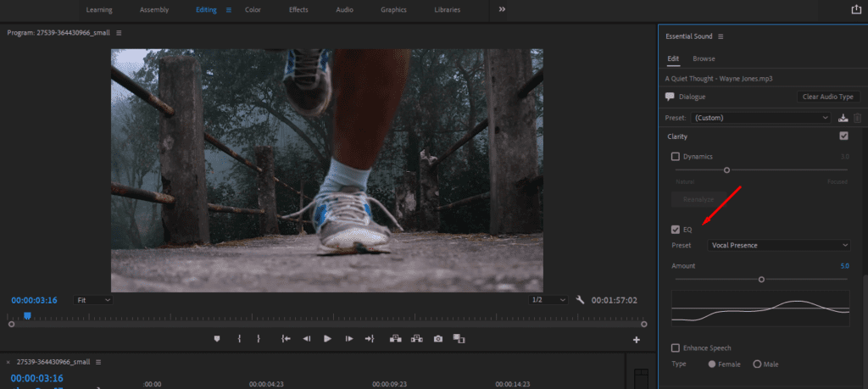Viewport: 868px width, 389px height.
Task: Switch to the Libraries workspace
Action: [447, 10]
